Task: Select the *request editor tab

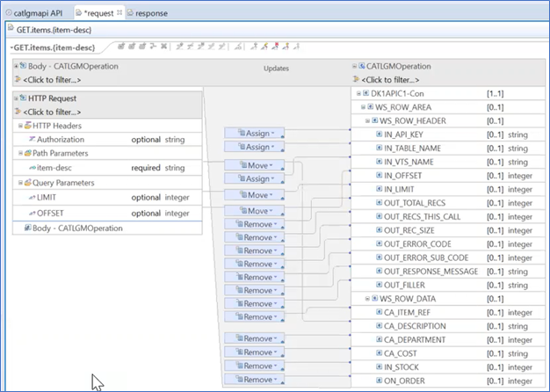Action: [x=98, y=13]
